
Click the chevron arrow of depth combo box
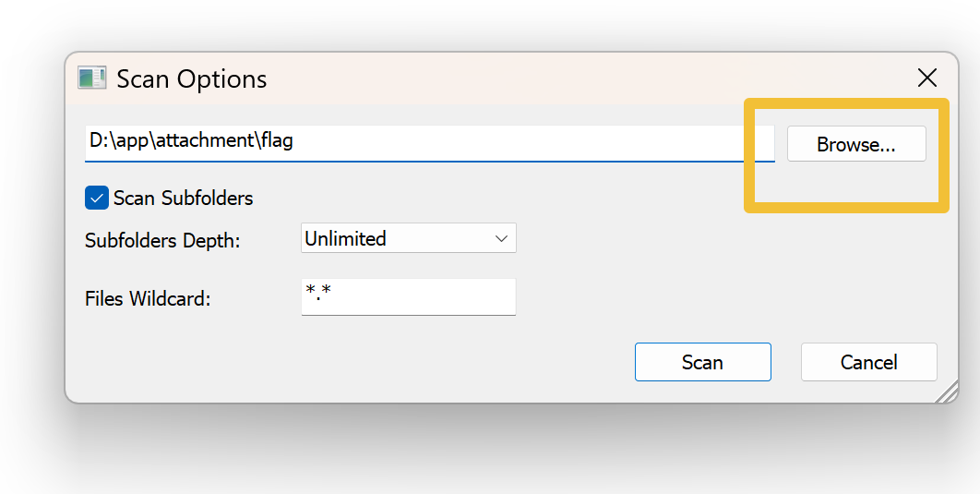(x=501, y=238)
